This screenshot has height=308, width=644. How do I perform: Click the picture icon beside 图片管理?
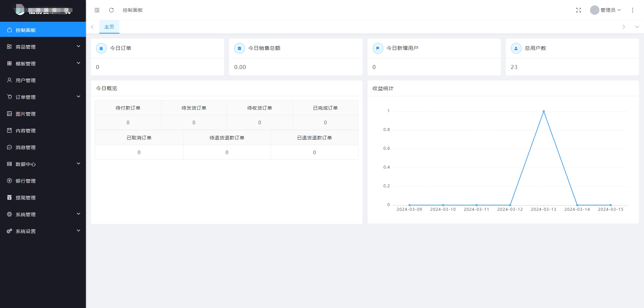[x=9, y=114]
